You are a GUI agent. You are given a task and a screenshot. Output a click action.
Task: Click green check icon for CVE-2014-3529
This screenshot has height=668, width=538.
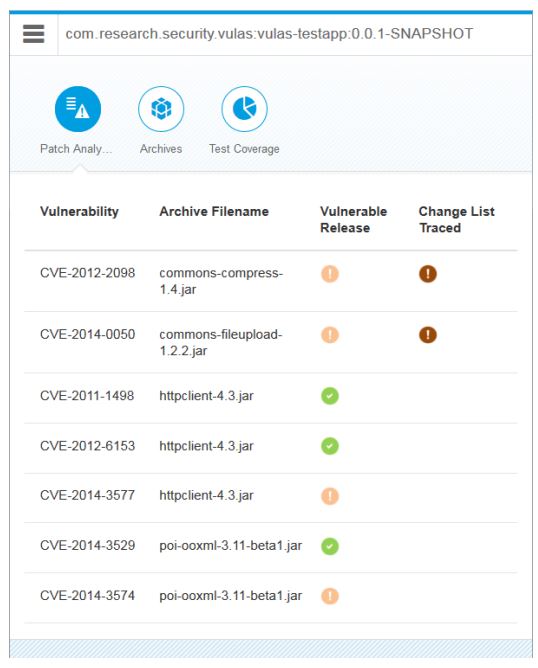[x=330, y=546]
